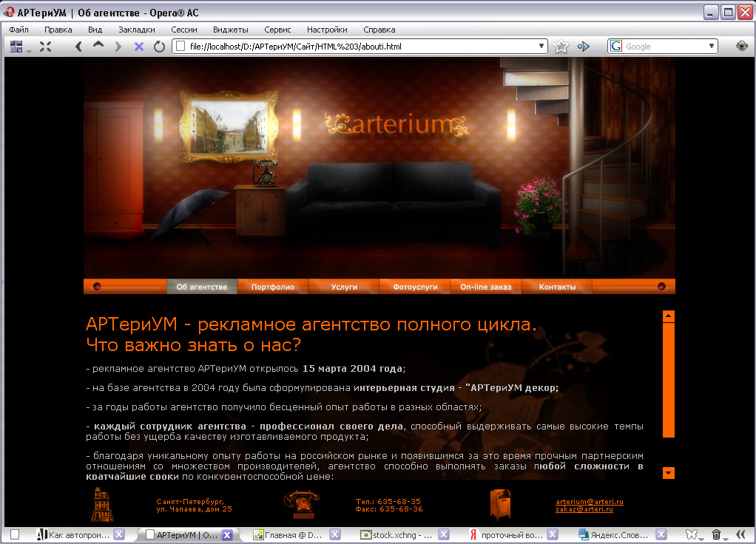
Task: Click zakaz@arteri.ru email link
Action: pyautogui.click(x=584, y=509)
